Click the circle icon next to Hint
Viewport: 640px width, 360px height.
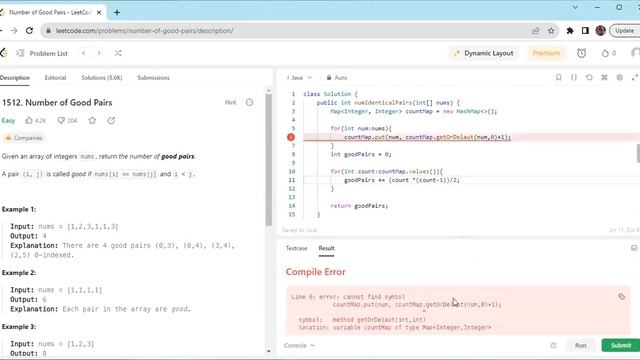point(249,102)
